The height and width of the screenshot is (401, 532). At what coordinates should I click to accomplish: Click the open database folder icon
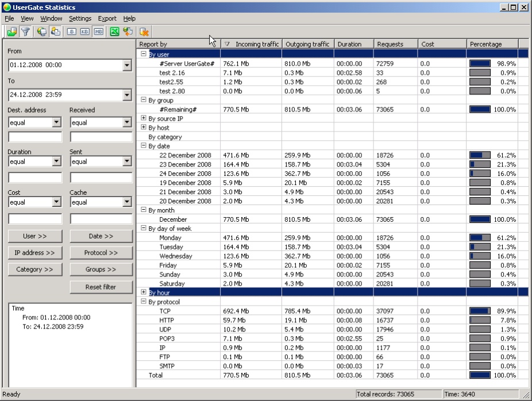(11, 32)
